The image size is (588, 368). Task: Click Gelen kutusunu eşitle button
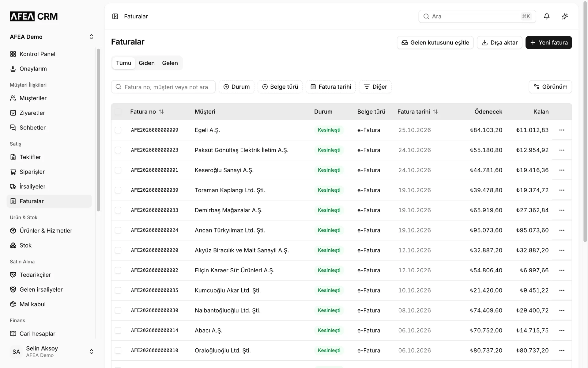435,43
